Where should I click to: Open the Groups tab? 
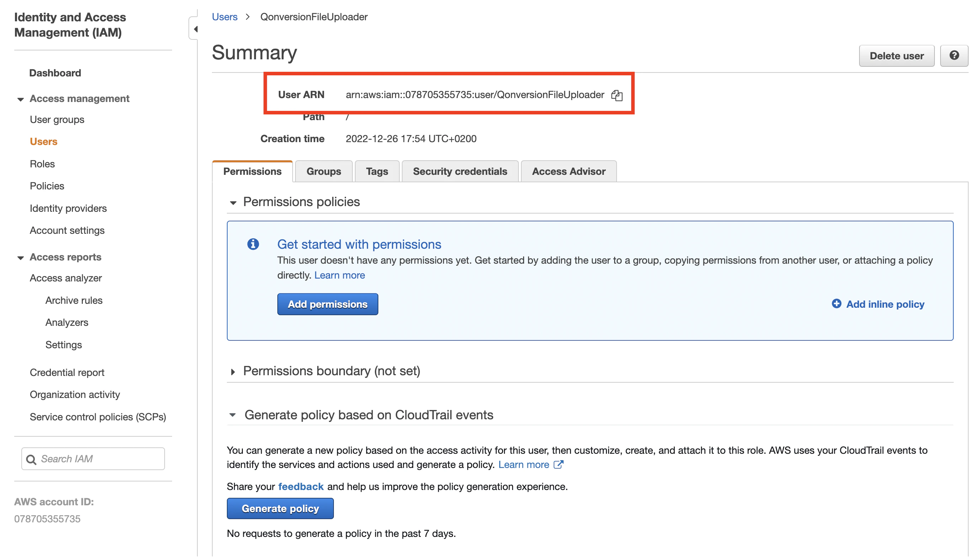point(323,172)
